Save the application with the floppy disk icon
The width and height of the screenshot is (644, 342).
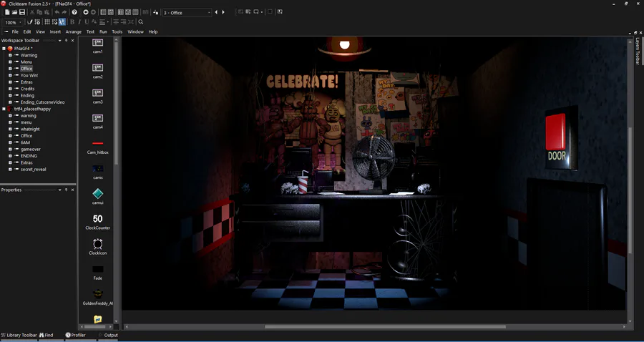(22, 12)
